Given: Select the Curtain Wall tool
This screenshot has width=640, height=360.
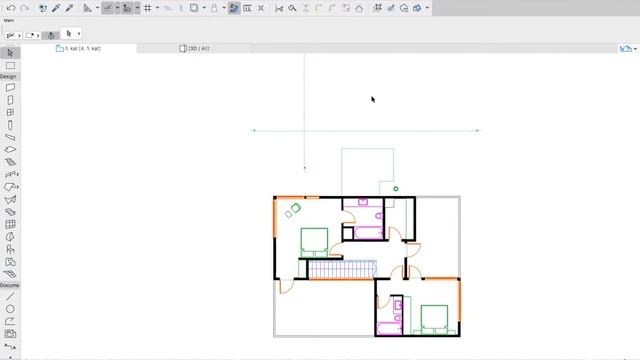Looking at the screenshot, I should tap(10, 224).
